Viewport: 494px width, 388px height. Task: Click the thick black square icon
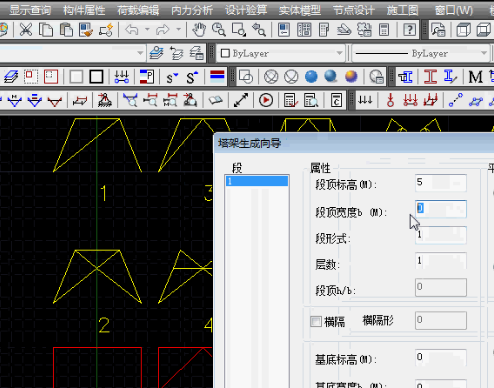coord(96,77)
